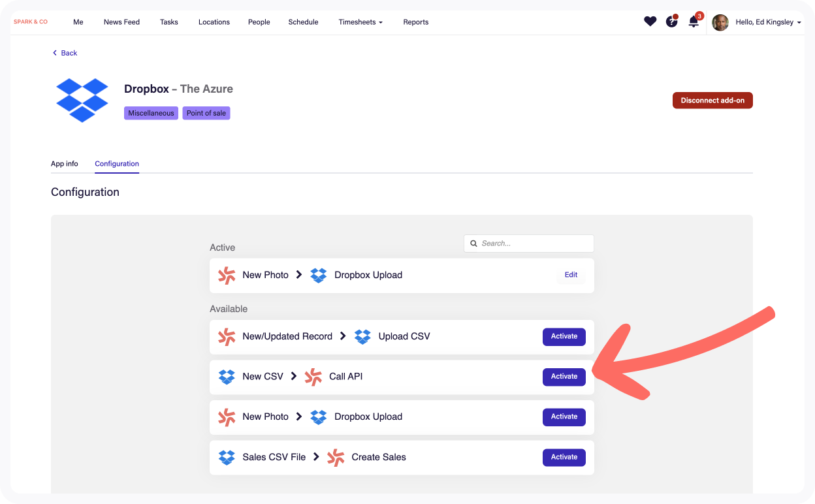Click the 'New CSV' text

263,377
